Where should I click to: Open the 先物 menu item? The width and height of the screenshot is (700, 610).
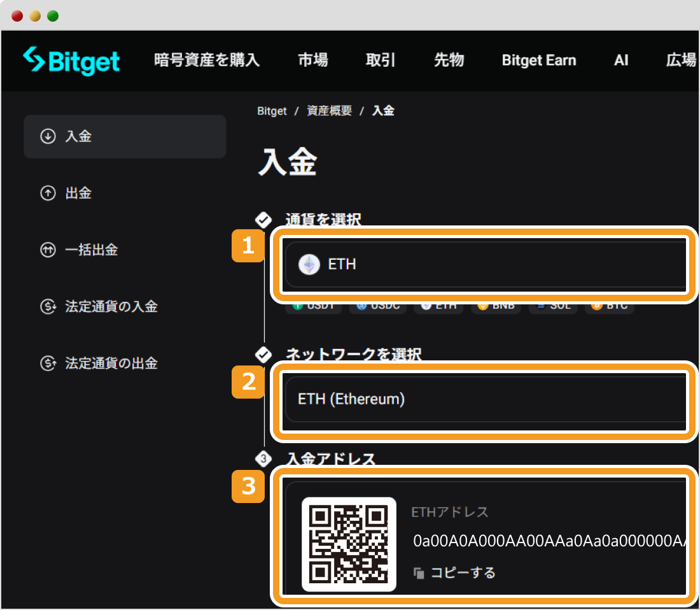click(449, 60)
